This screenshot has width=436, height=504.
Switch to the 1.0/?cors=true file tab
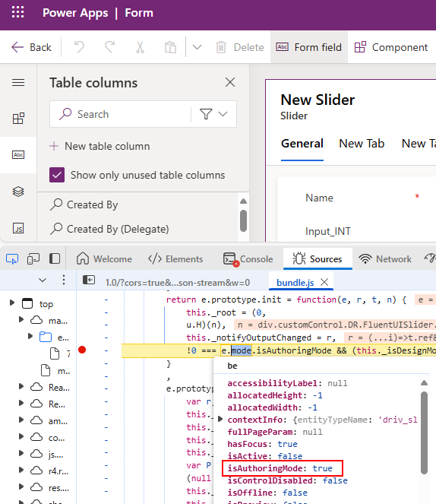coord(178,283)
